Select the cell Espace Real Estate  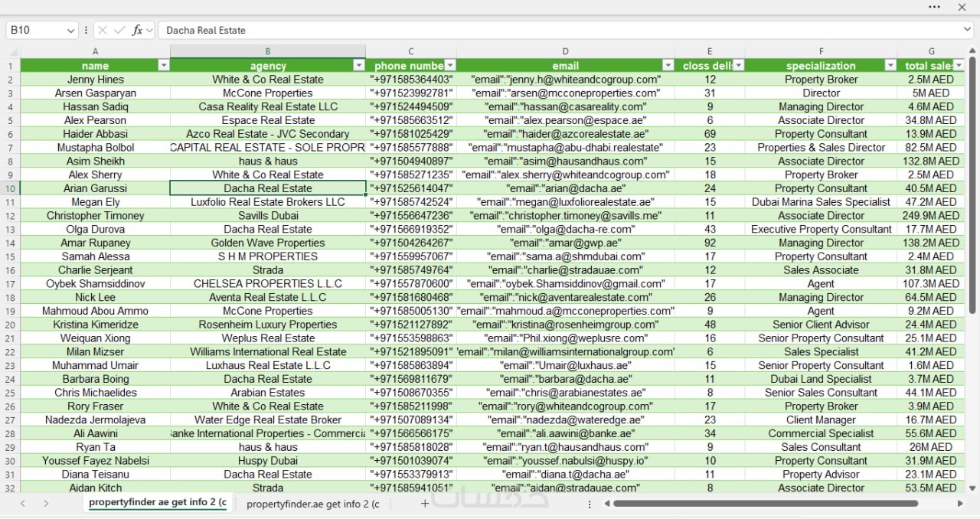click(268, 120)
